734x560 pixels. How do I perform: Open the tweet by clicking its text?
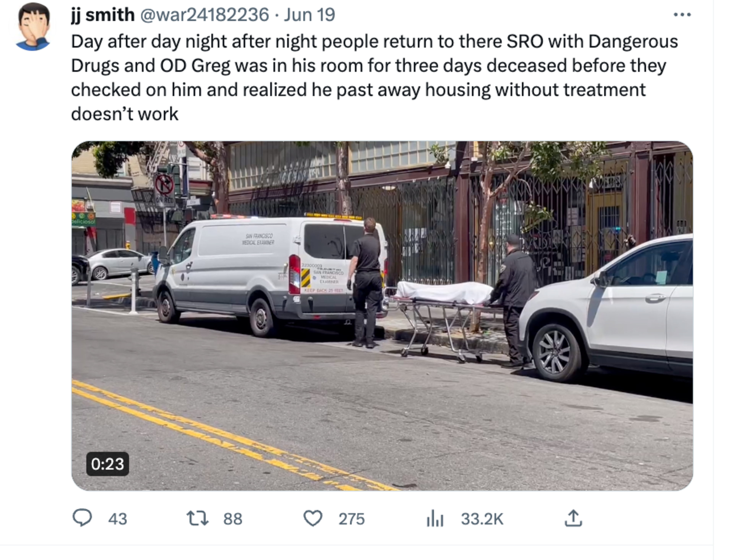[374, 78]
